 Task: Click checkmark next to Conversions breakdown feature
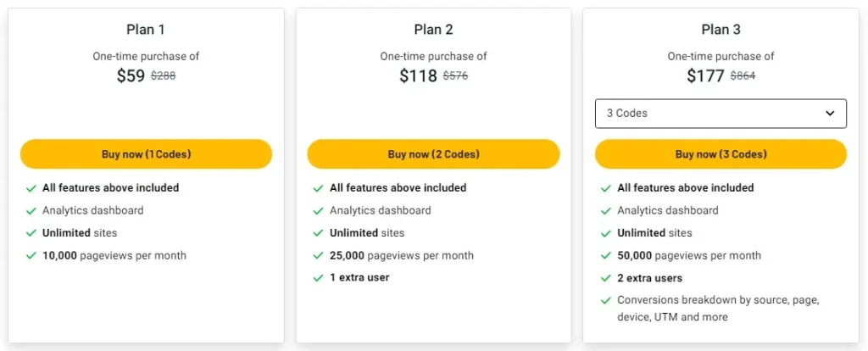click(605, 300)
